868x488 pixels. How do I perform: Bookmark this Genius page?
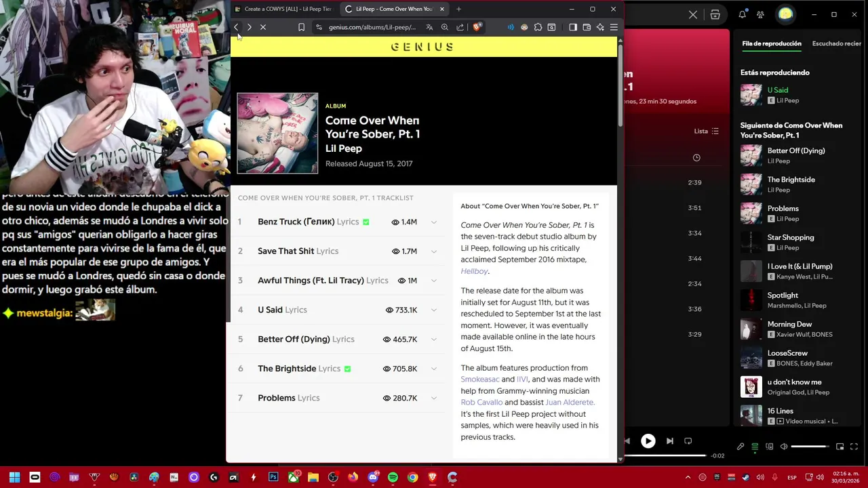[x=301, y=27]
